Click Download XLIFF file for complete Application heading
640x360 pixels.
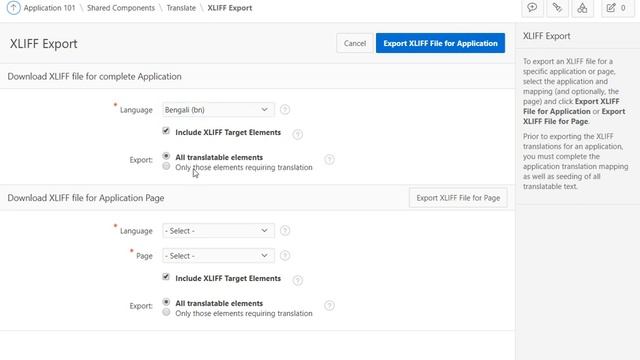[94, 77]
